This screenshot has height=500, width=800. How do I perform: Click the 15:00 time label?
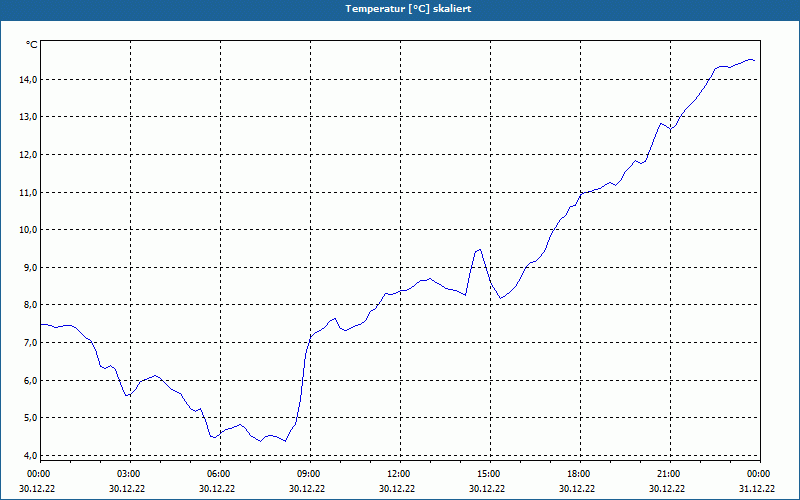488,474
